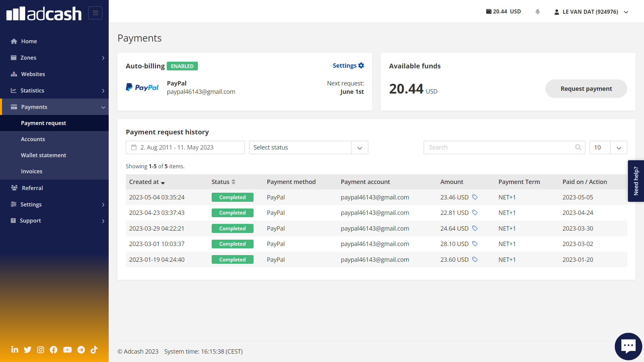Open Facebook social icon
This screenshot has height=362, width=644.
54,350
